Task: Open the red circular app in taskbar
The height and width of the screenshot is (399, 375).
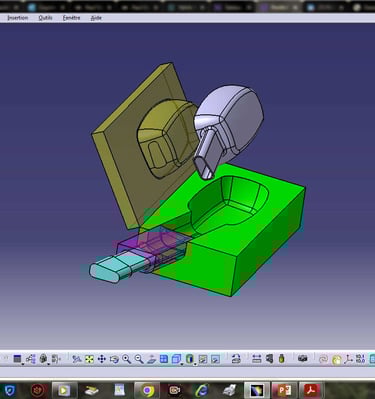Action: click(37, 390)
